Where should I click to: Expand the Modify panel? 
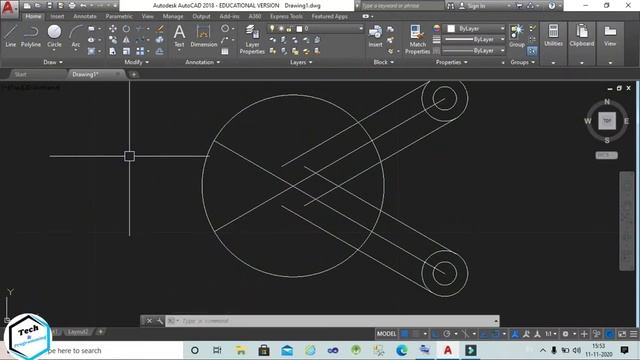pos(136,62)
